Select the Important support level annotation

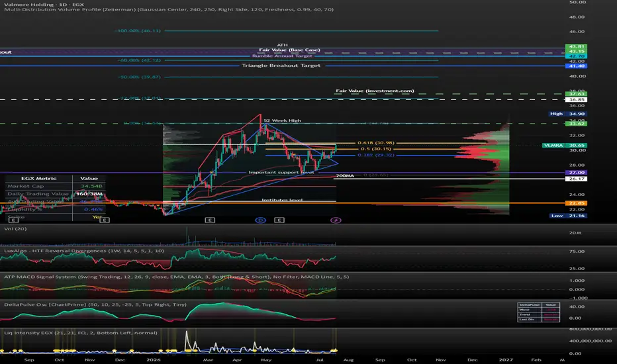tap(281, 172)
